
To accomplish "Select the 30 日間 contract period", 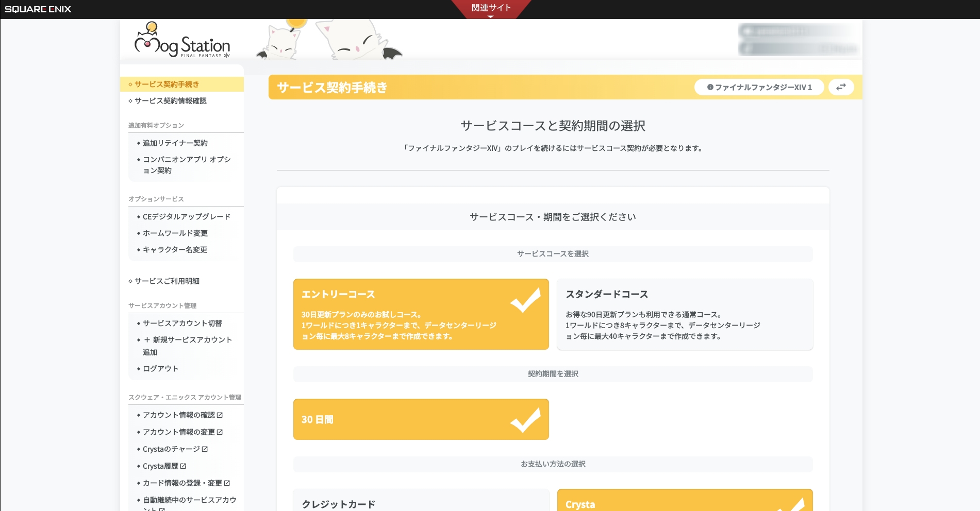I will coord(421,419).
